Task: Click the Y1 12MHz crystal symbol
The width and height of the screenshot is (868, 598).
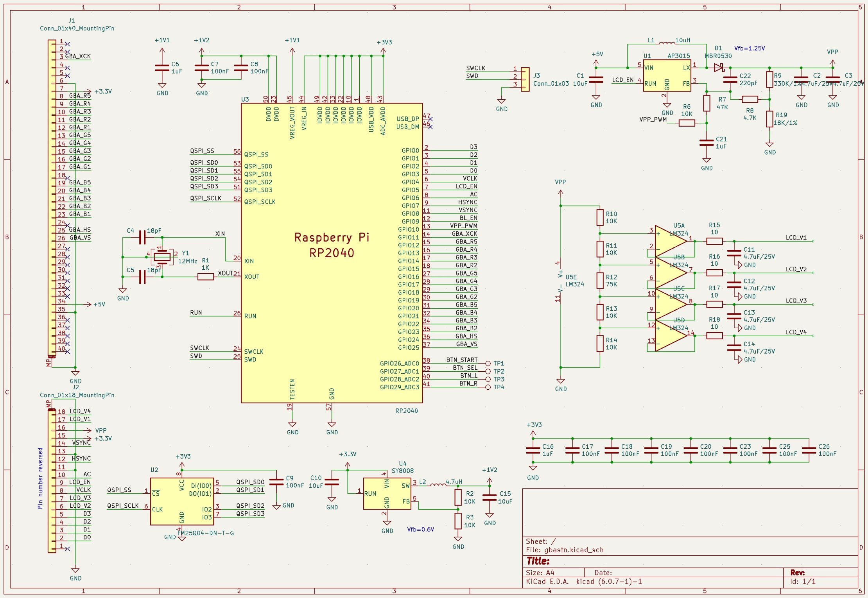Action: [x=162, y=257]
